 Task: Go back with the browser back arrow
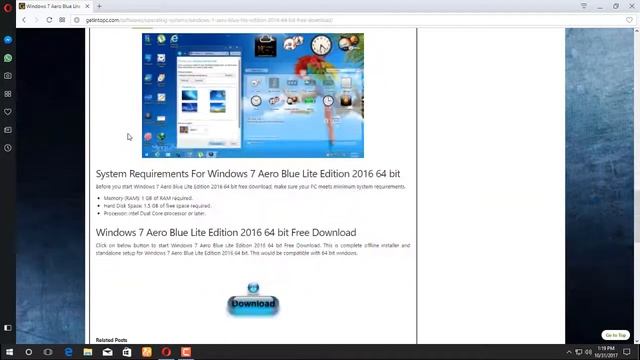pyautogui.click(x=24, y=20)
